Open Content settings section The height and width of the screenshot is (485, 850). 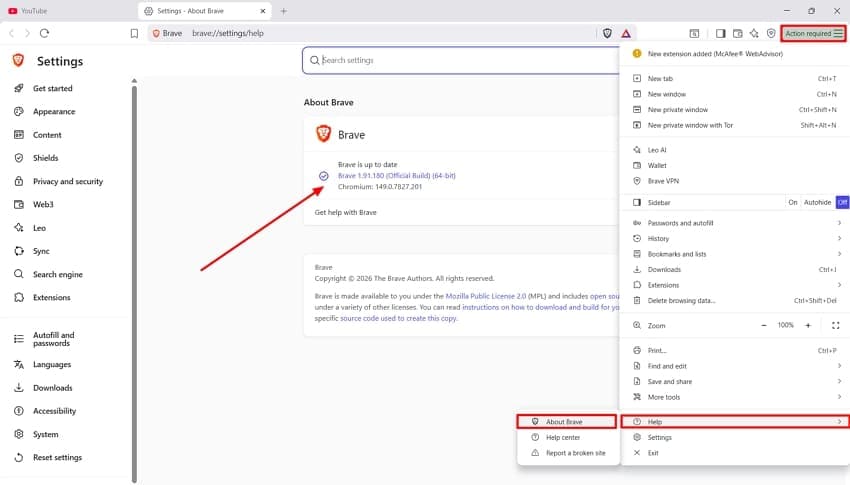coord(47,135)
